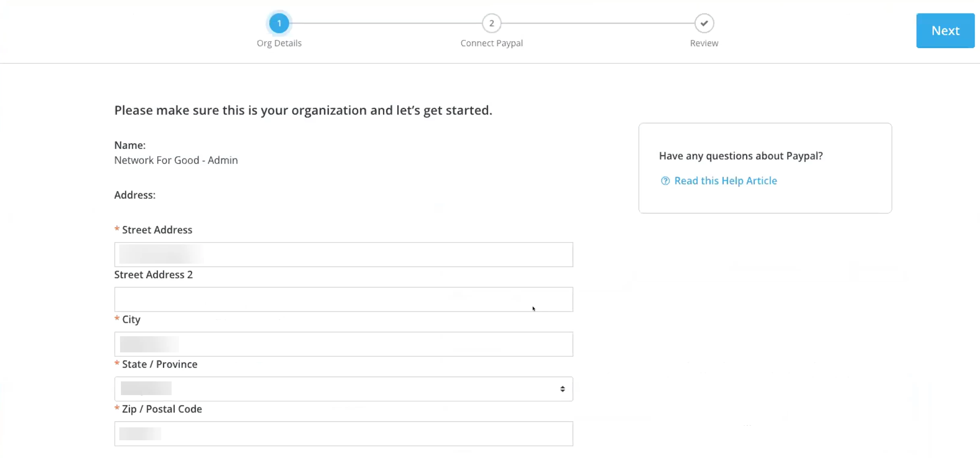Click the Next button

pos(945,30)
